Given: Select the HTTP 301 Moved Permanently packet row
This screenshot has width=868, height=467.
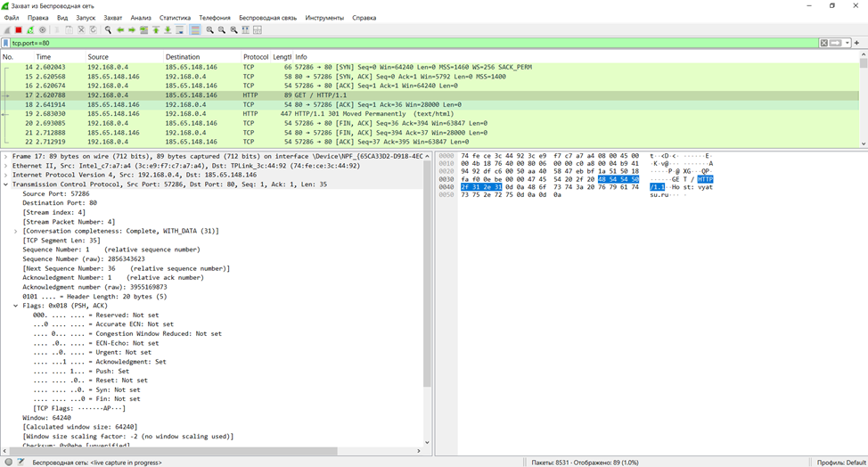Looking at the screenshot, I should [x=267, y=114].
